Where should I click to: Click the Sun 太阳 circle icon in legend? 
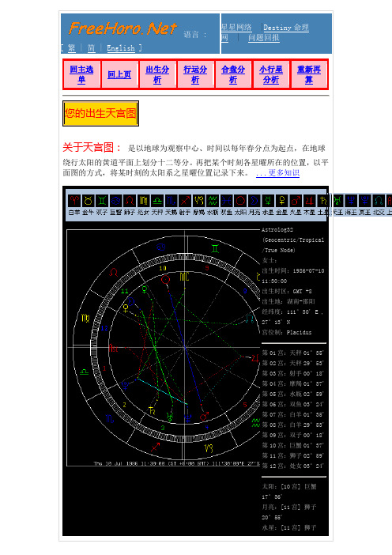240,201
